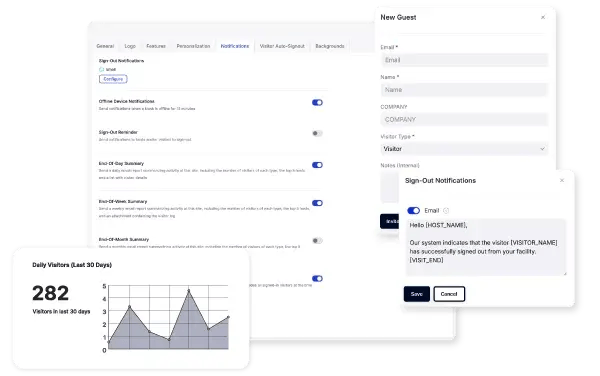
Task: Enable End-Of-Month Summary toggle
Action: [317, 241]
